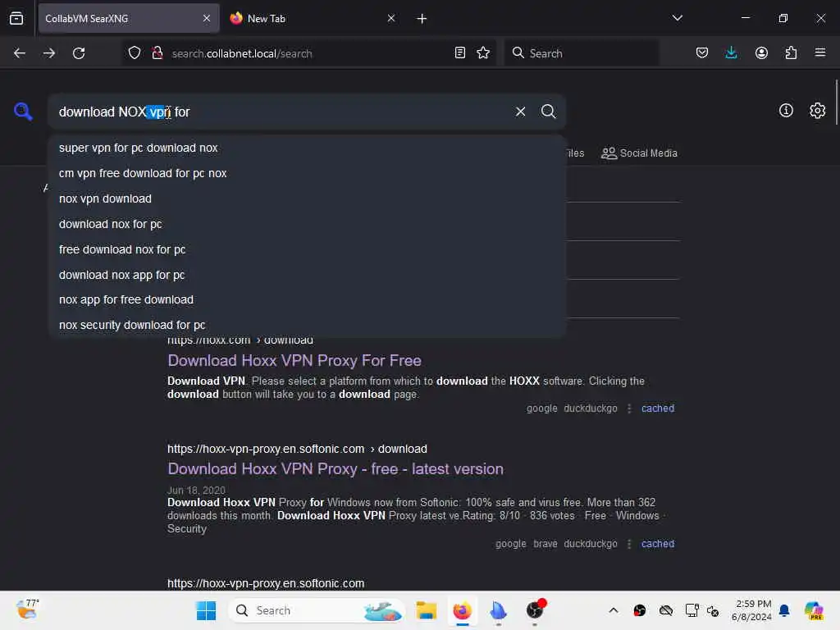Open the extensions puzzle icon
The image size is (840, 630).
tap(791, 52)
